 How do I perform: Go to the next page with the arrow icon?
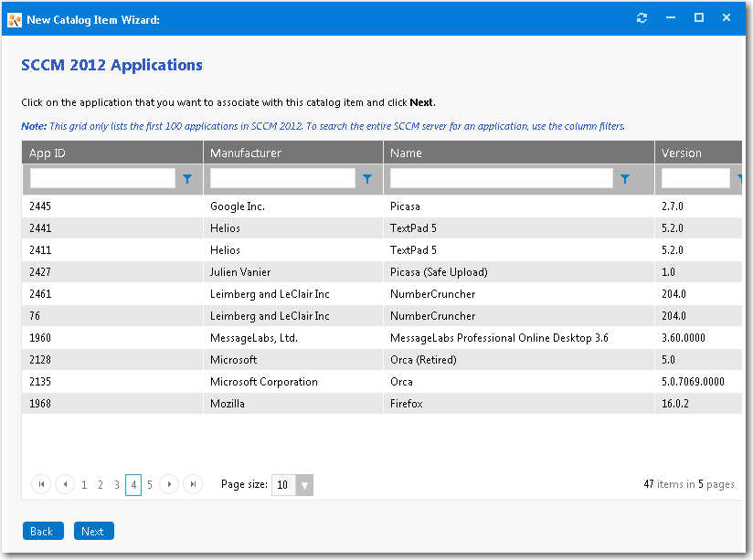click(169, 484)
